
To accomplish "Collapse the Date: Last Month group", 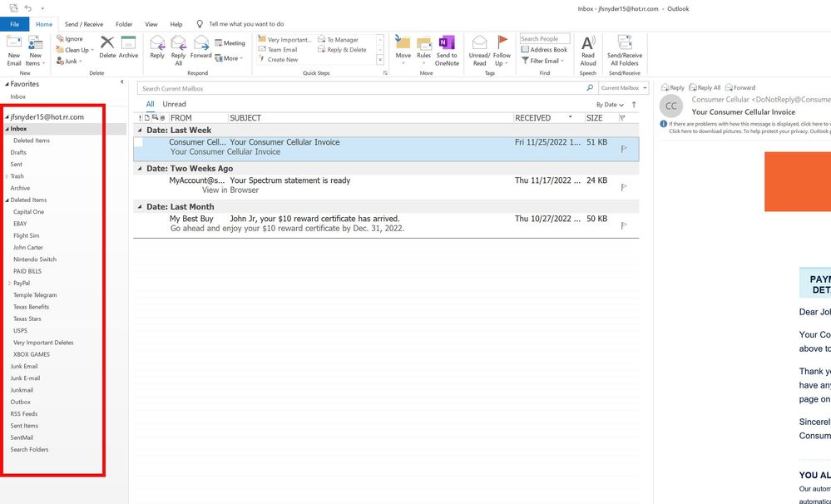I will pos(140,207).
